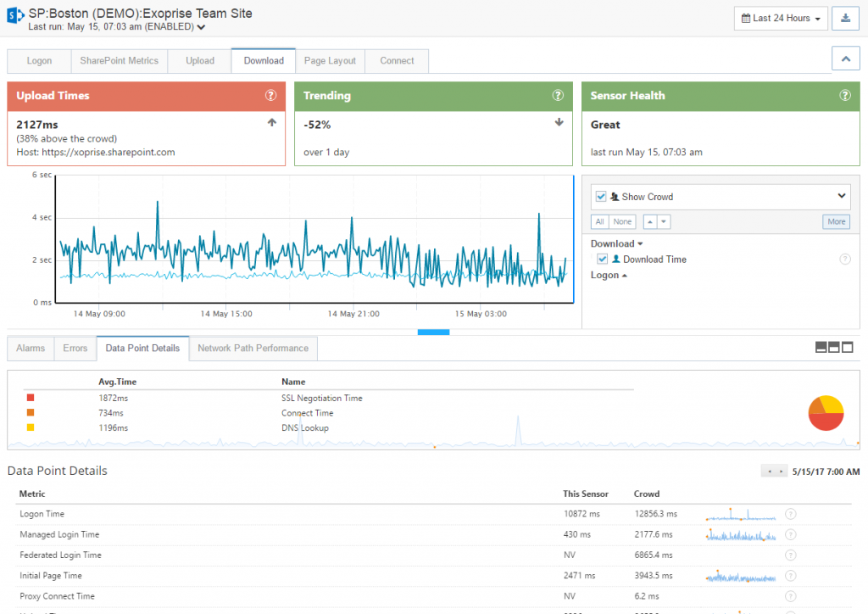This screenshot has height=614, width=868.
Task: Click the blue timeline position indicator below the chart
Action: pyautogui.click(x=434, y=332)
